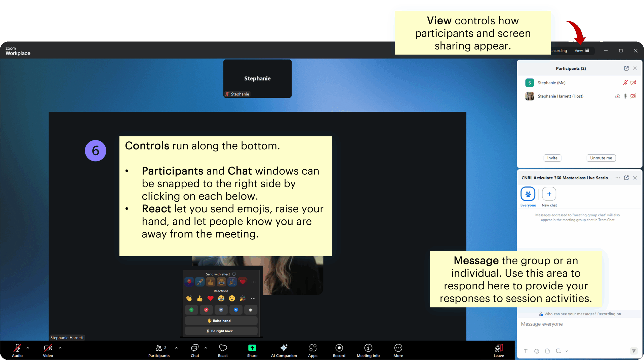Send the heart effect in Send with effect row

click(x=243, y=282)
